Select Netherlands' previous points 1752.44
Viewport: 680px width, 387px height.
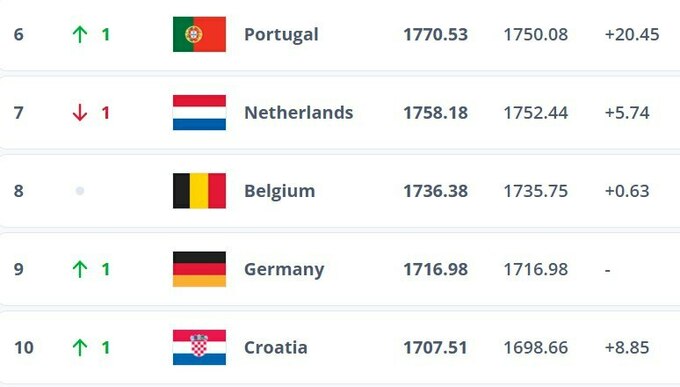click(x=536, y=113)
